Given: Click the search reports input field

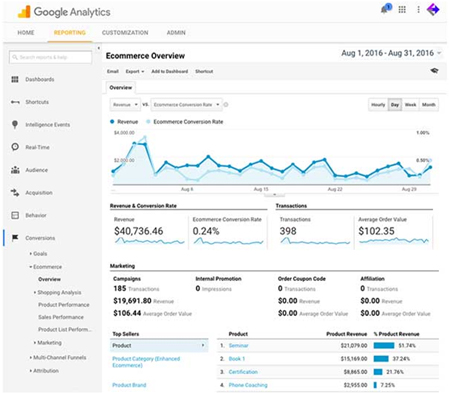Looking at the screenshot, I should (x=50, y=57).
